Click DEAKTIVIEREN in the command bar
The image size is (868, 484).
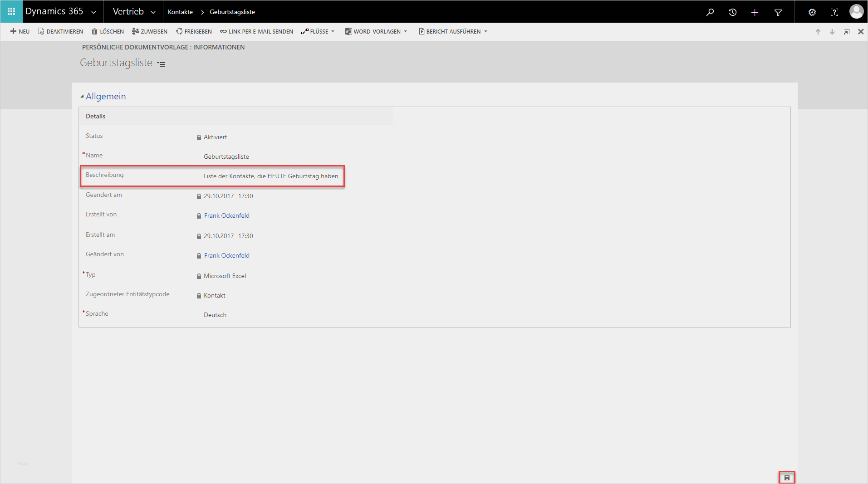pos(60,31)
